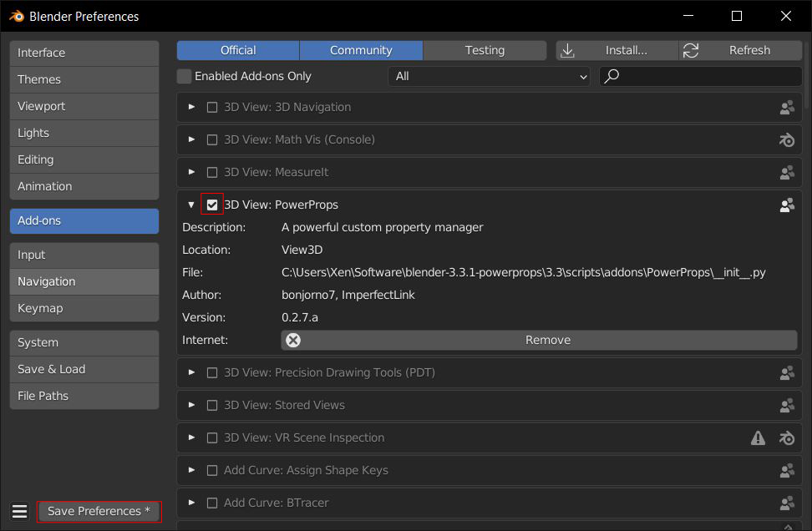Screen dimensions: 812x531
Task: Click the community icon on 3D Navigation row
Action: click(787, 108)
